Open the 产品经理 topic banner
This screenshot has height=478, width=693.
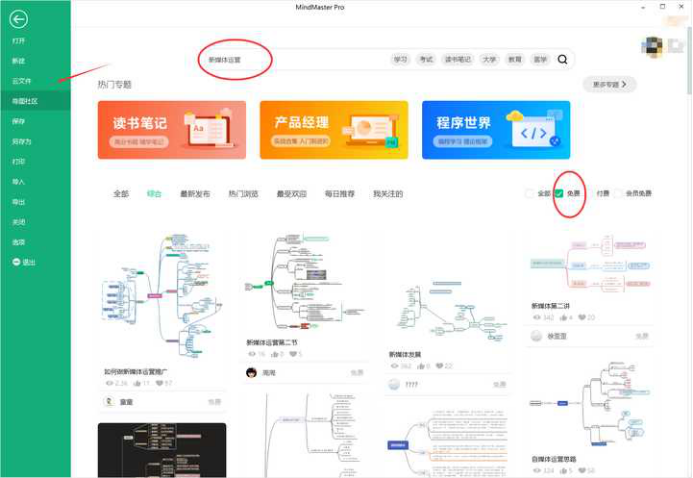334,130
